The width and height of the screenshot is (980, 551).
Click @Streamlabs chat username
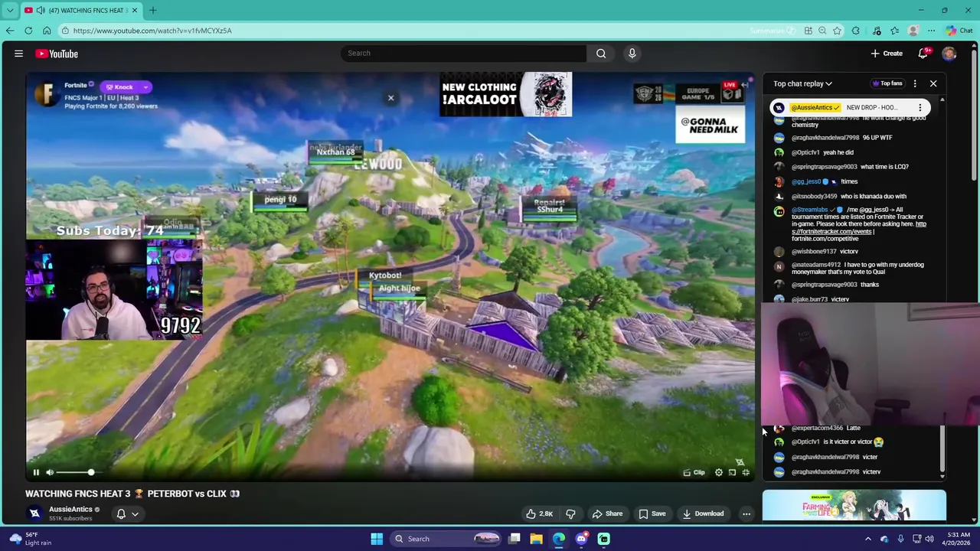(810, 210)
